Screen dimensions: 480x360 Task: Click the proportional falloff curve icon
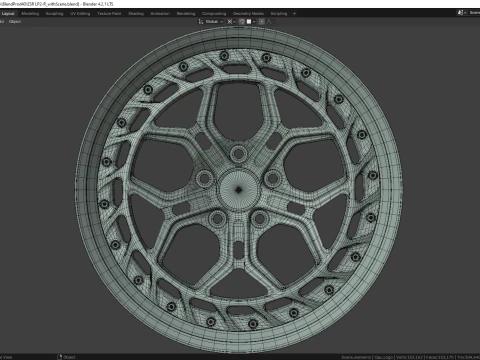click(x=269, y=22)
